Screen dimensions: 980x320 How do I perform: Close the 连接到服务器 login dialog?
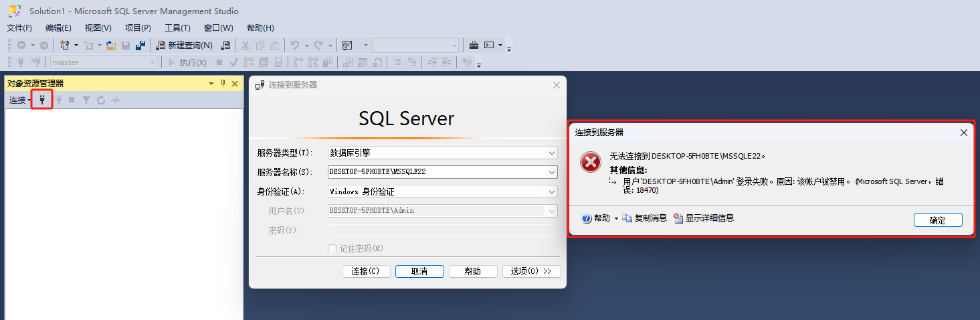[556, 85]
